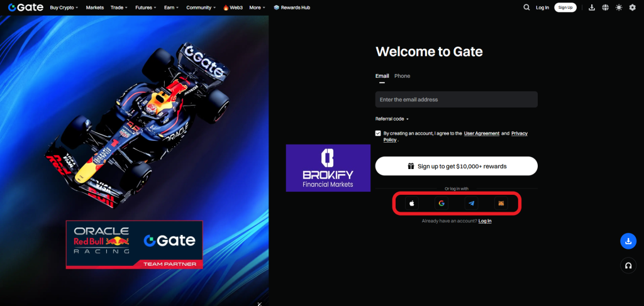
Task: Open the headset customer support icon
Action: [628, 265]
